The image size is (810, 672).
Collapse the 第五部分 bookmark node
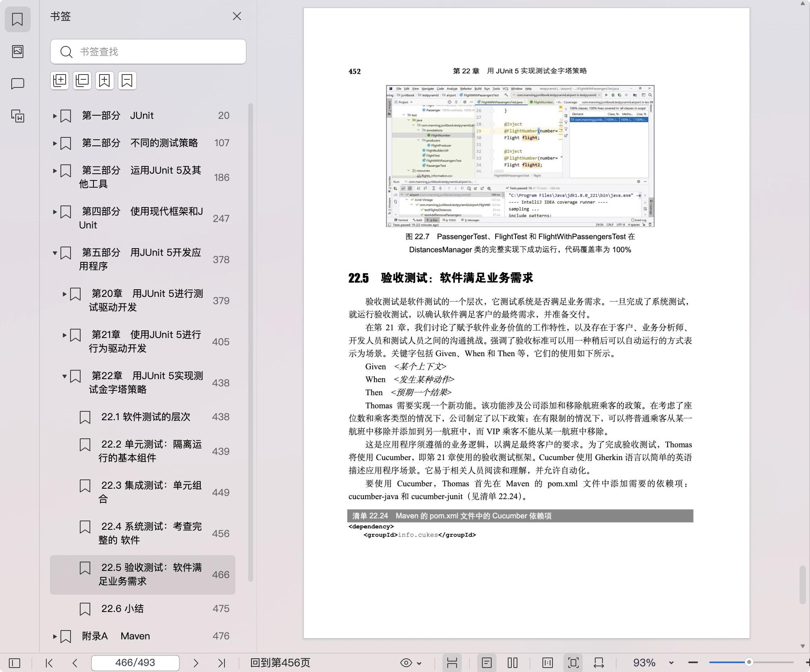pyautogui.click(x=55, y=253)
